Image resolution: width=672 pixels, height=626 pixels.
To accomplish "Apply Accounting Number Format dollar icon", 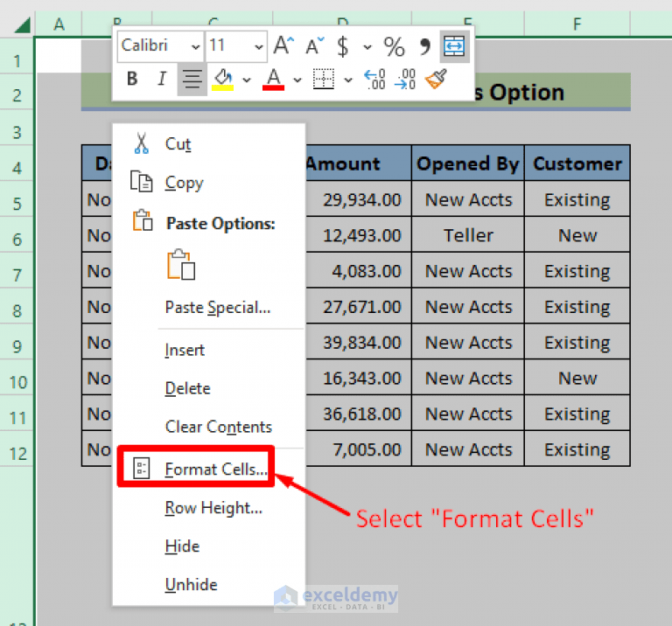I will [342, 46].
